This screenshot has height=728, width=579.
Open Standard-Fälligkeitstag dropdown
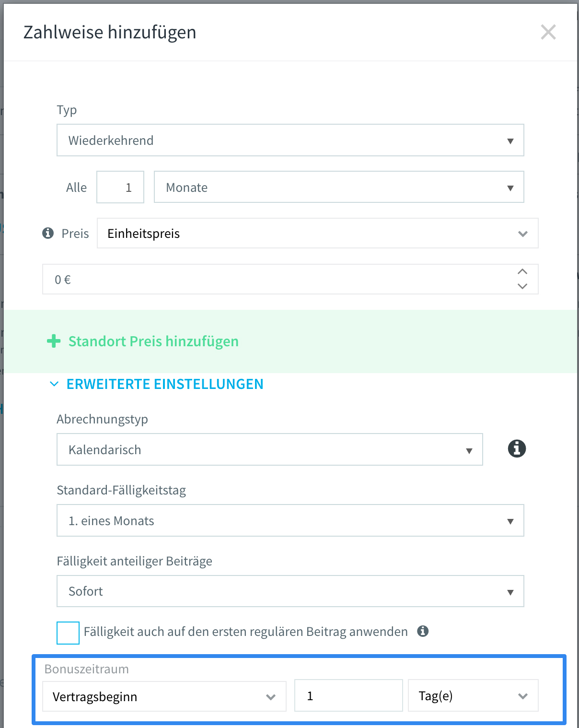(290, 521)
